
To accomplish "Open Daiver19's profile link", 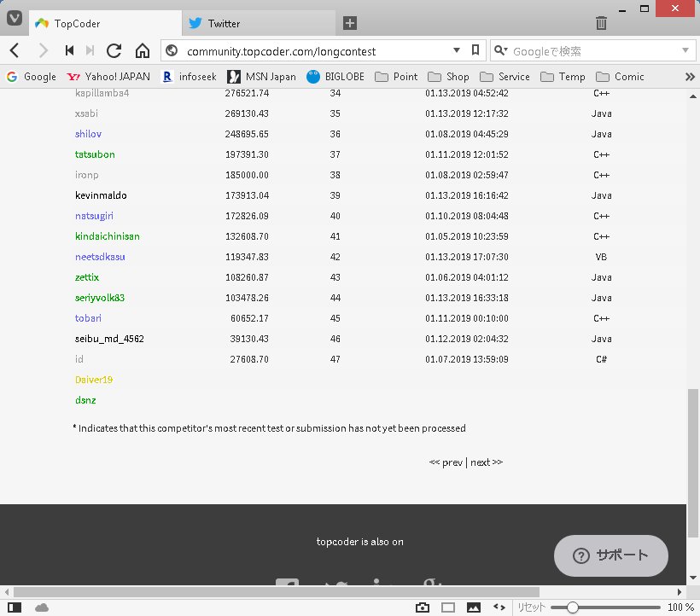I will click(x=94, y=380).
